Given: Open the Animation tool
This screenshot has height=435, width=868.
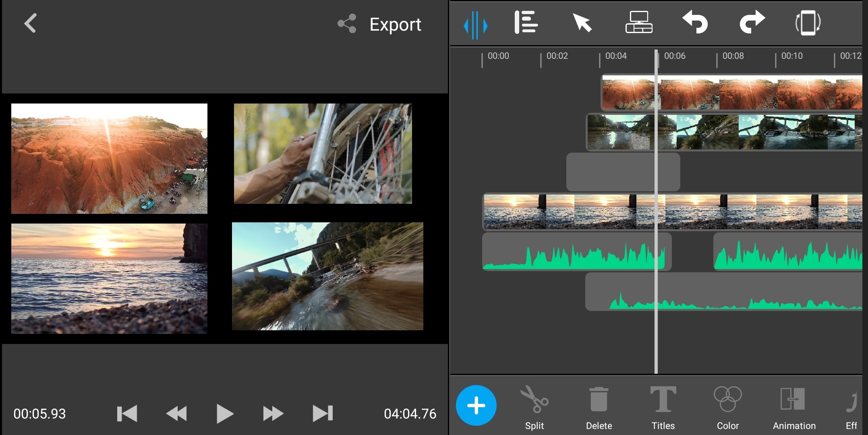Looking at the screenshot, I should (793, 407).
